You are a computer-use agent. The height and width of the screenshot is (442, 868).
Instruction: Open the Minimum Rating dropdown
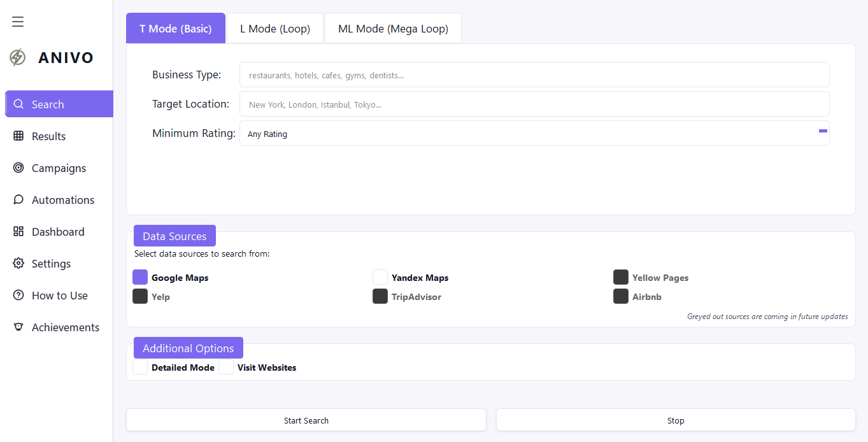click(534, 134)
